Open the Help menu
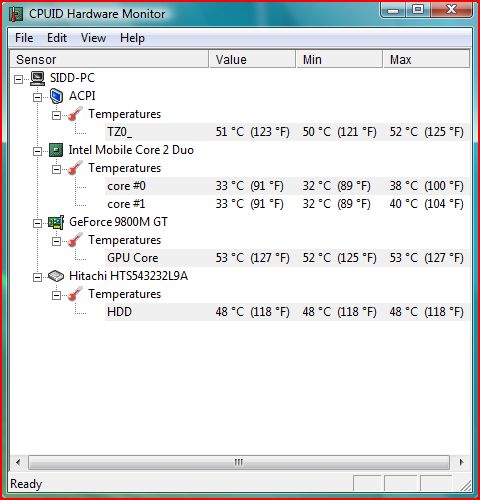 132,38
